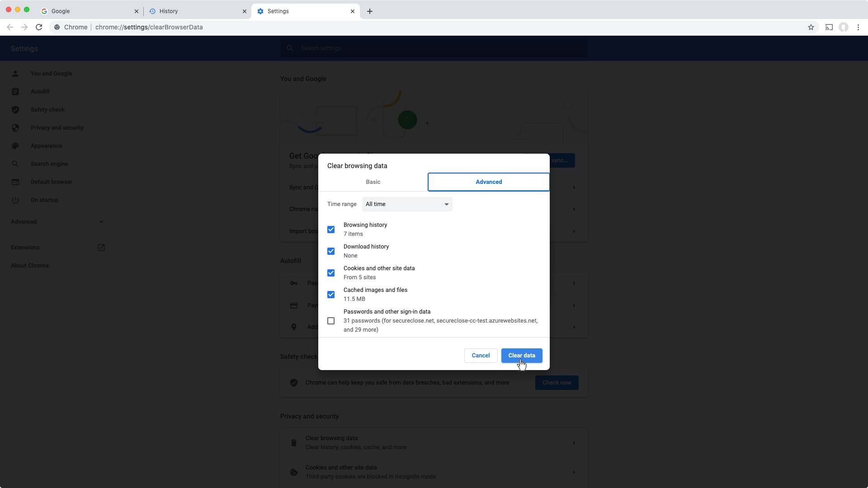Switch to the Basic tab
Image resolution: width=868 pixels, height=488 pixels.
tap(373, 182)
